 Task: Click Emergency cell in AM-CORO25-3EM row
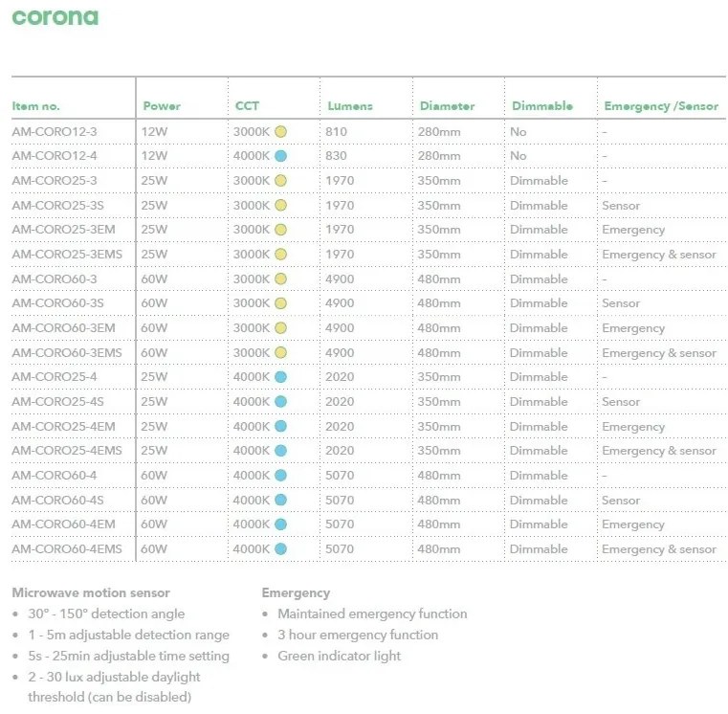click(633, 230)
